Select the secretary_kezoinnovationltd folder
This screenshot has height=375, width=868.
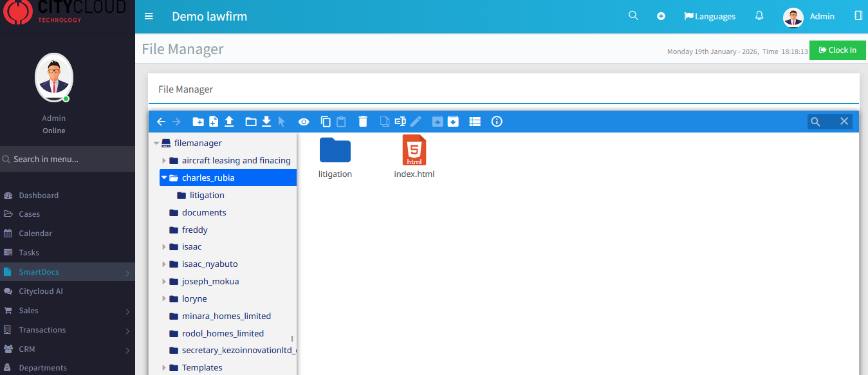232,351
